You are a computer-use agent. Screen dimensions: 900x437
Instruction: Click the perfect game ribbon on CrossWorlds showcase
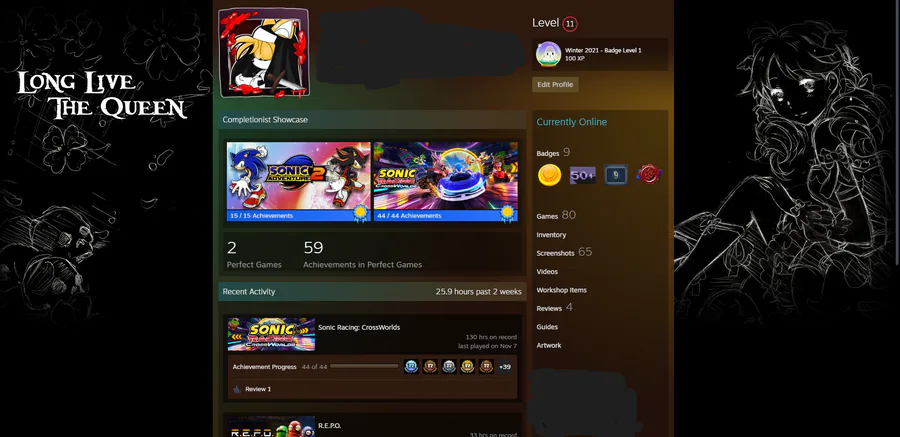pos(507,214)
